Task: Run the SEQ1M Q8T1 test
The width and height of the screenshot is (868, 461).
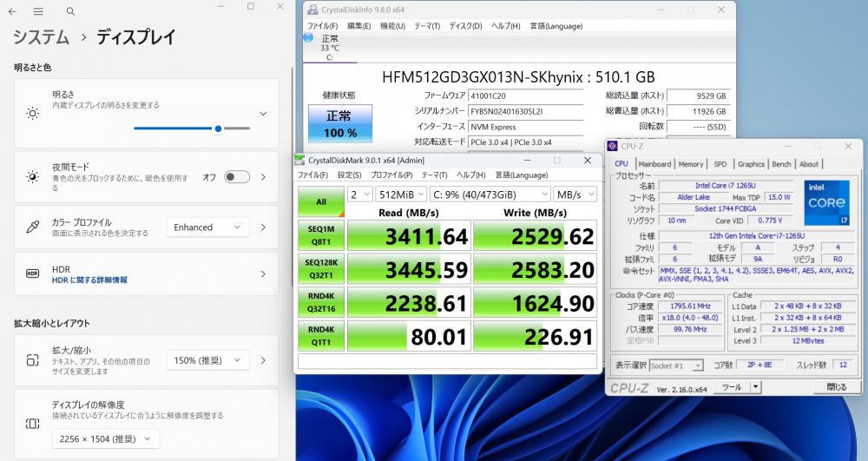Action: (x=321, y=235)
